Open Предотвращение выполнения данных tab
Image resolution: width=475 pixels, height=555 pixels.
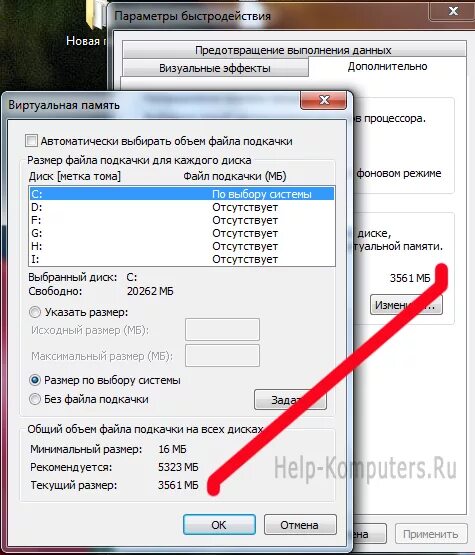tap(293, 50)
